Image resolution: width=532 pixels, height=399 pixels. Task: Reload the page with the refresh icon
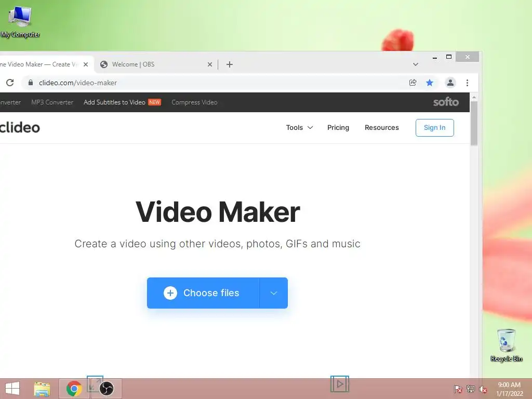(10, 83)
